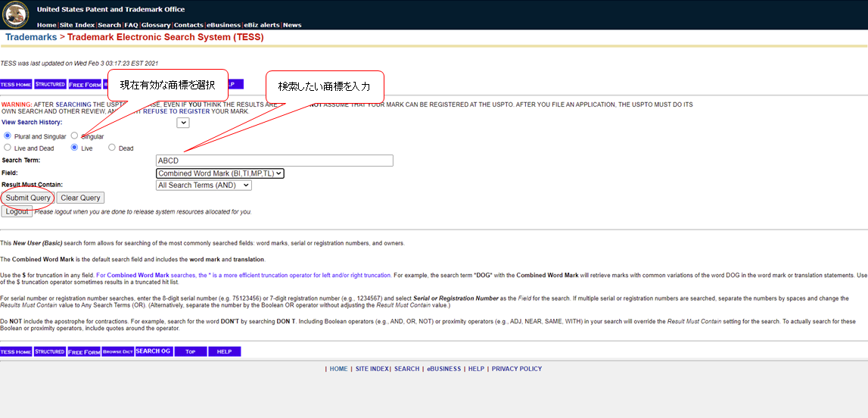This screenshot has width=868, height=418.
Task: Click Free Form in the lower toolbar
Action: point(84,351)
